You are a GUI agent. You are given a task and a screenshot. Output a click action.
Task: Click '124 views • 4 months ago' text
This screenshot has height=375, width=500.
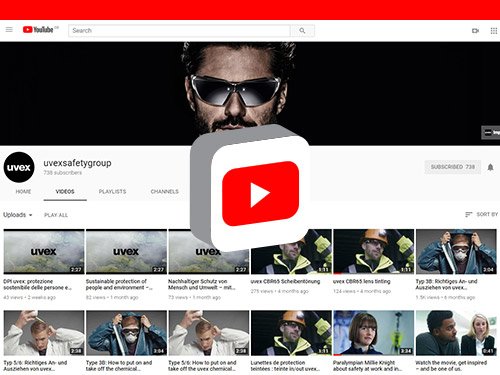[x=362, y=291]
